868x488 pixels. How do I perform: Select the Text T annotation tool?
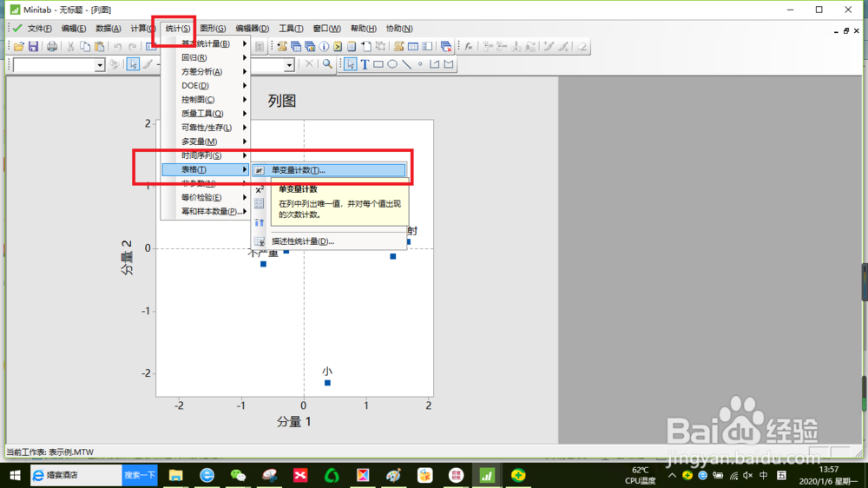365,64
